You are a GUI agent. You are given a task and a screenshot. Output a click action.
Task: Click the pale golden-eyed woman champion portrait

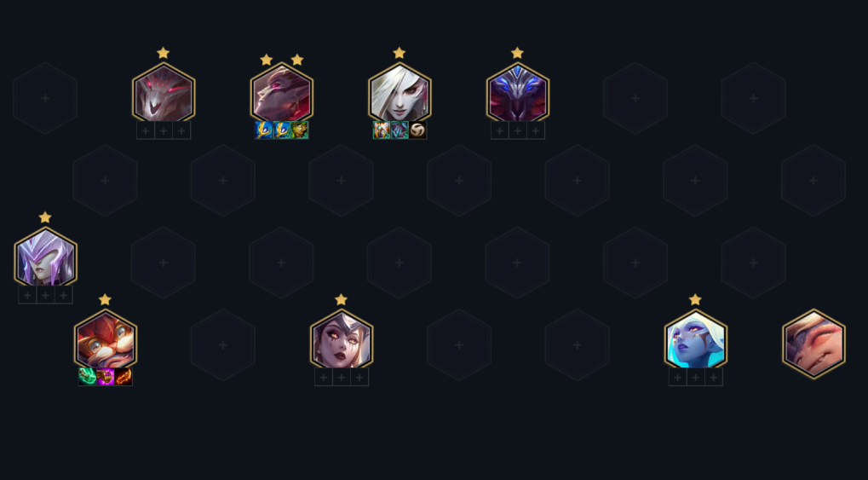click(x=342, y=339)
